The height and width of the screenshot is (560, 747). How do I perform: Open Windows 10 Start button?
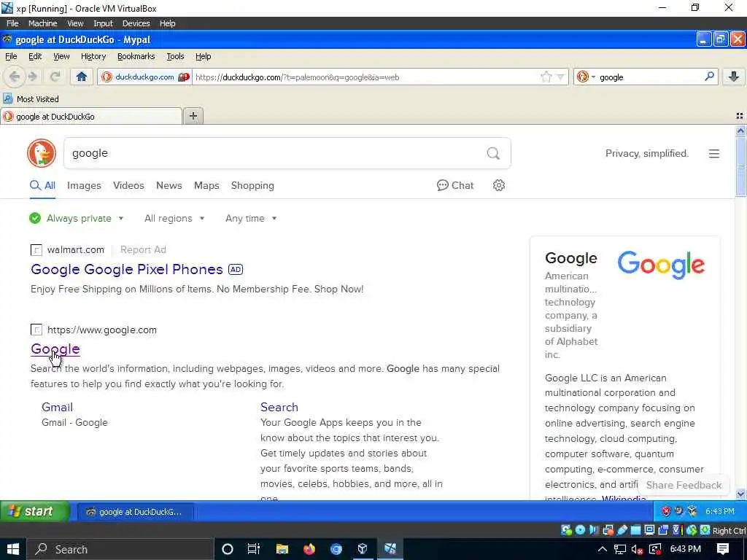point(13,549)
